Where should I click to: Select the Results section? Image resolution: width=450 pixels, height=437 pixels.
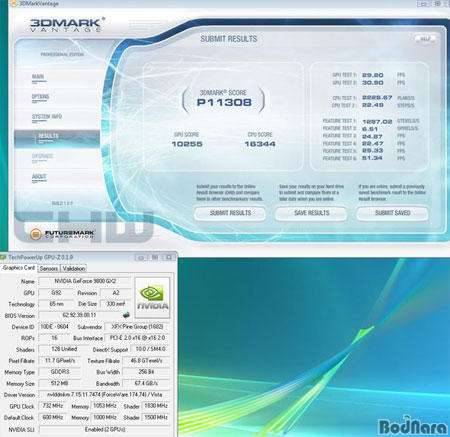tap(57, 139)
